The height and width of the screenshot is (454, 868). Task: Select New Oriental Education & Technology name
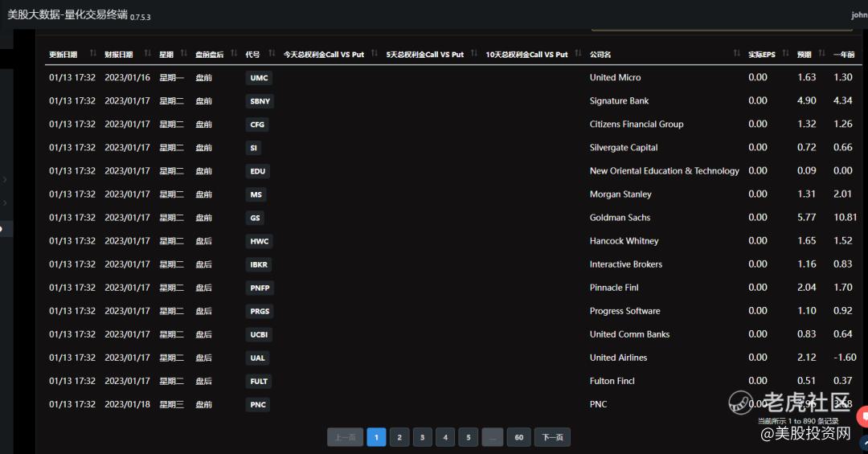tap(665, 170)
